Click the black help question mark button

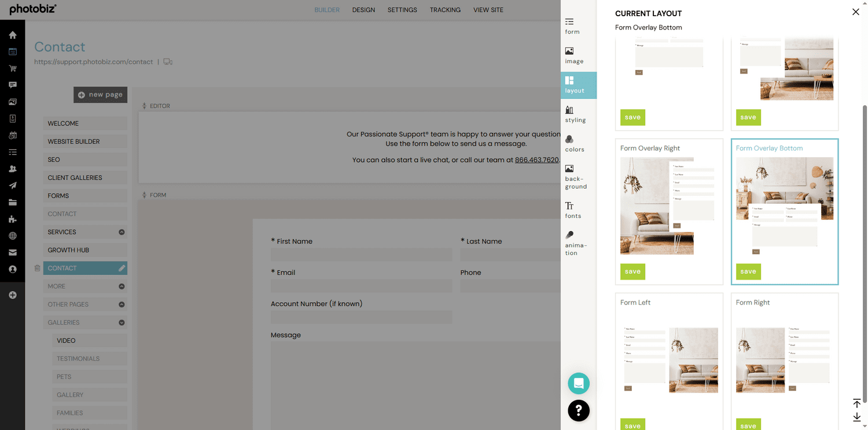click(579, 410)
